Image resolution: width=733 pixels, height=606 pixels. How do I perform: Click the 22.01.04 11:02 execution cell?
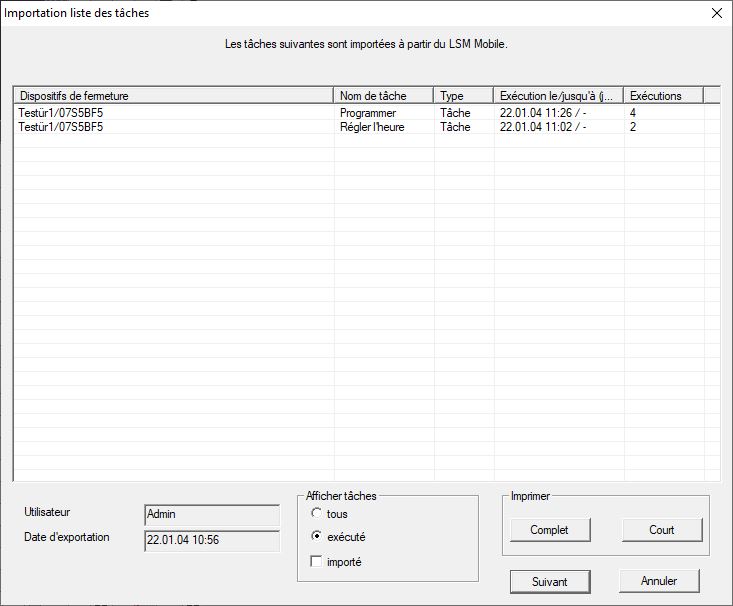[x=542, y=127]
